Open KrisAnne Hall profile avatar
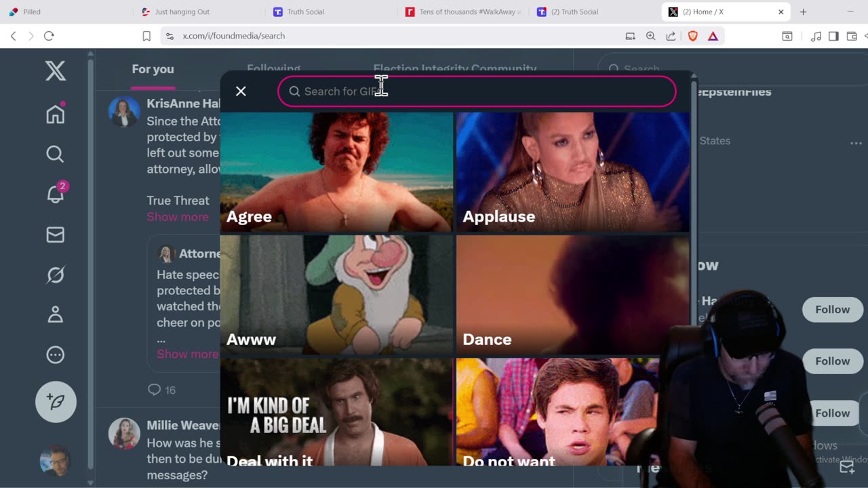Image resolution: width=868 pixels, height=488 pixels. coord(124,111)
